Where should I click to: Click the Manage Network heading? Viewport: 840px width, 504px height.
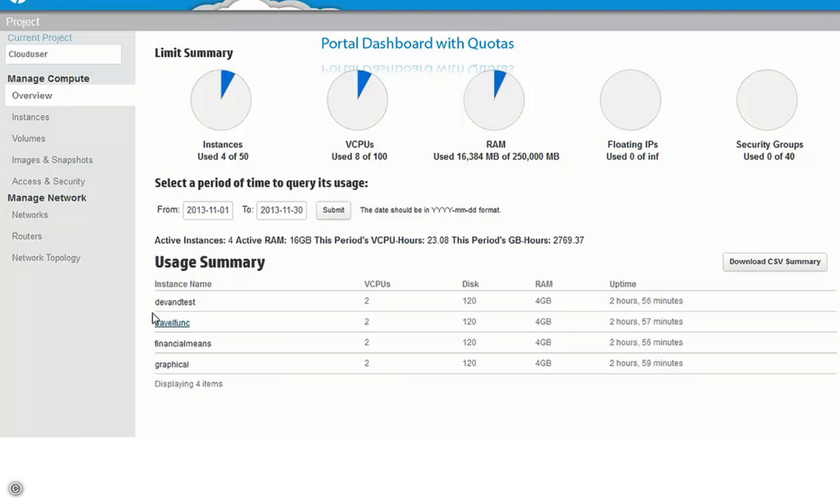coord(47,198)
